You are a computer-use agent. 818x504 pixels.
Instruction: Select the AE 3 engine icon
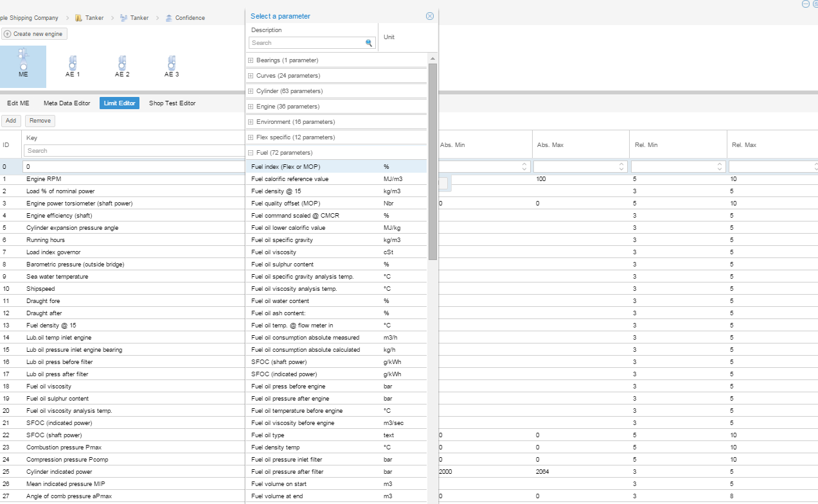(x=171, y=64)
